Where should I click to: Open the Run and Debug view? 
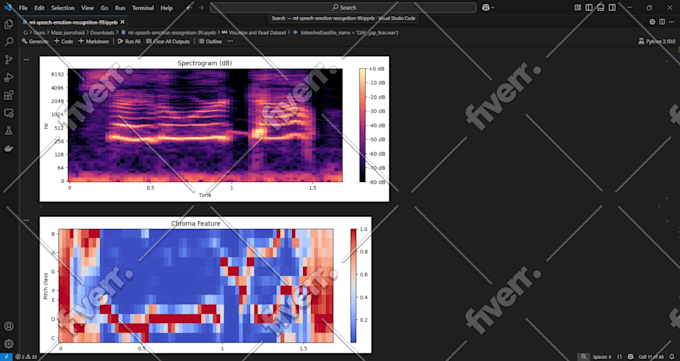(x=9, y=78)
